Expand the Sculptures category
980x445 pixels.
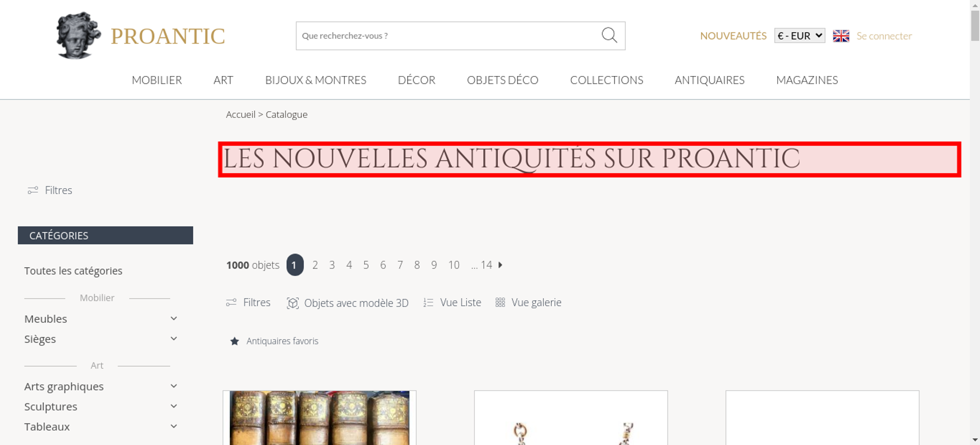pyautogui.click(x=173, y=406)
